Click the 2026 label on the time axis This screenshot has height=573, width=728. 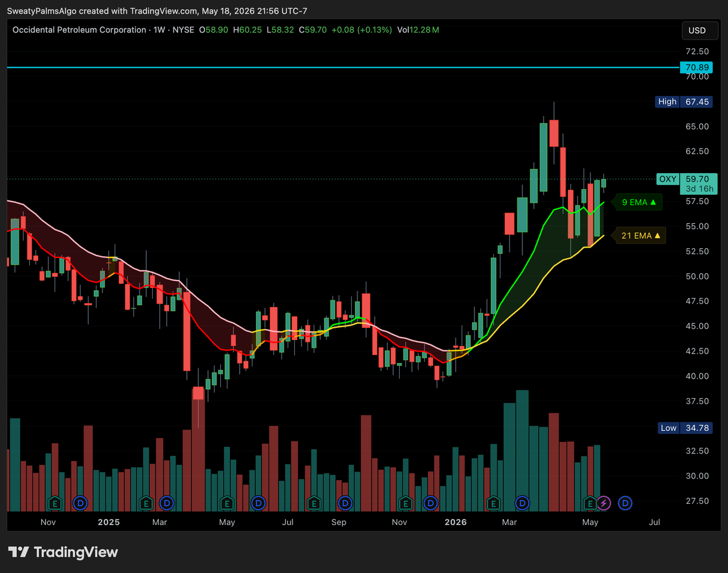[456, 522]
